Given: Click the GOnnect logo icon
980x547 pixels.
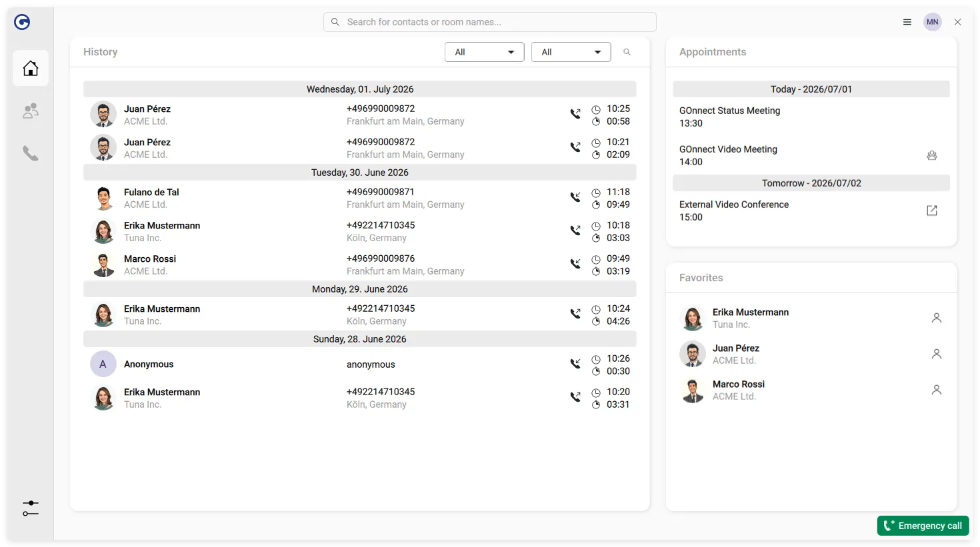Looking at the screenshot, I should point(22,22).
